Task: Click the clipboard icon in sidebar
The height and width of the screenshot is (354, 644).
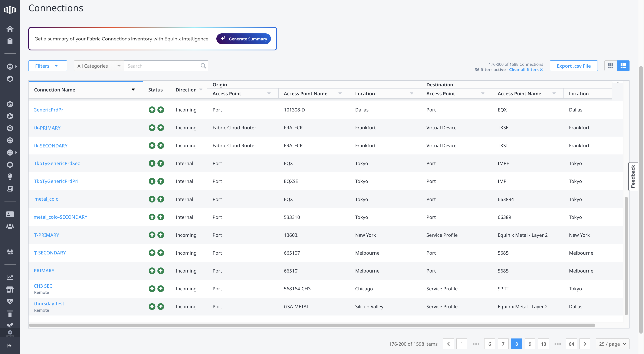Action: (10, 41)
